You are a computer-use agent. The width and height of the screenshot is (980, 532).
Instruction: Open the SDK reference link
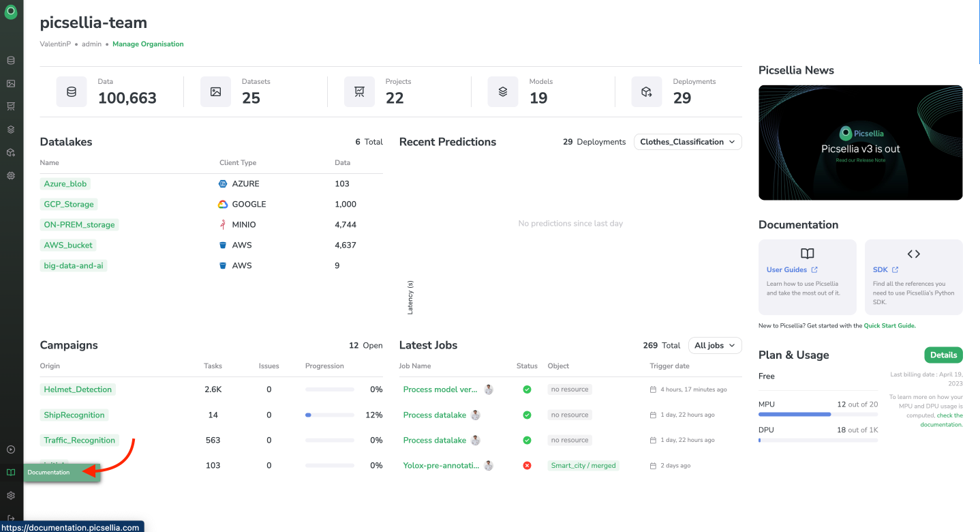tap(881, 270)
